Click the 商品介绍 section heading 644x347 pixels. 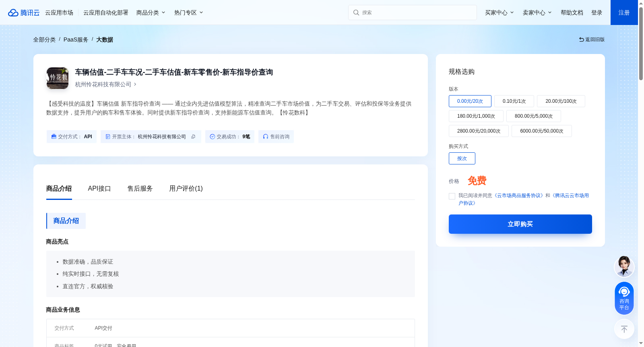pyautogui.click(x=66, y=221)
